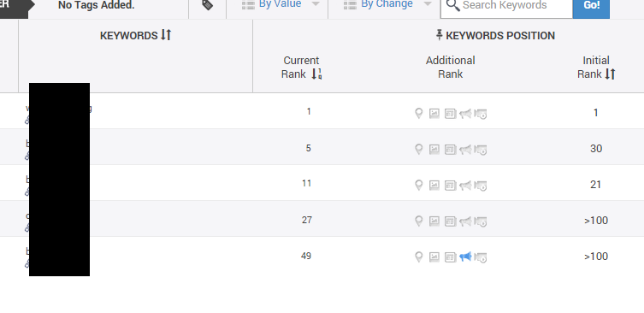
Task: Click the map pin icon in rank 1 row
Action: (x=418, y=114)
